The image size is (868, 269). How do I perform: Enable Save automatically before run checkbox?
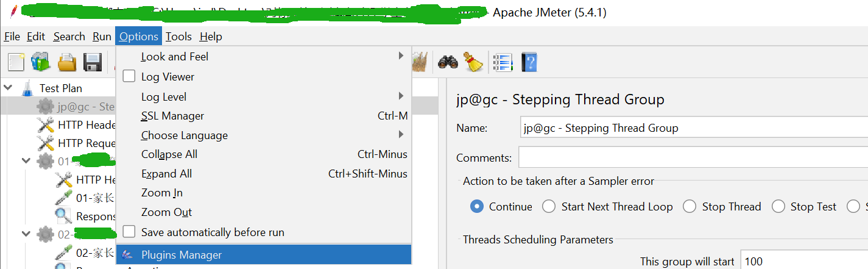129,232
